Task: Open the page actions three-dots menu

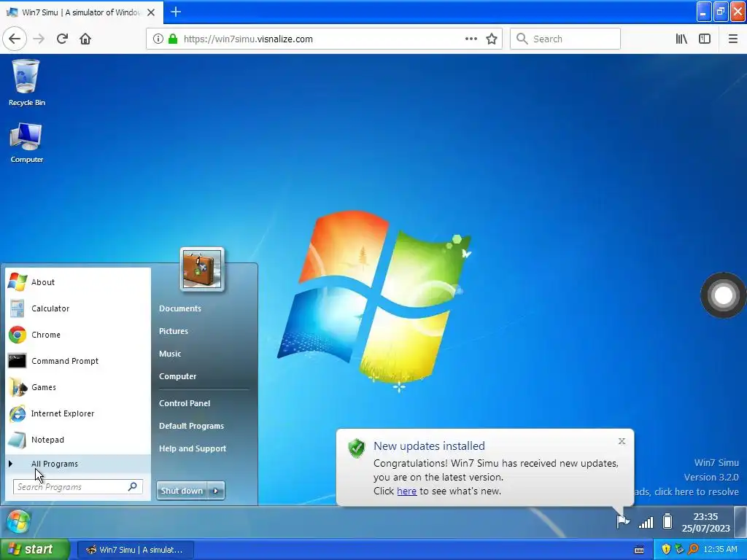Action: tap(471, 39)
